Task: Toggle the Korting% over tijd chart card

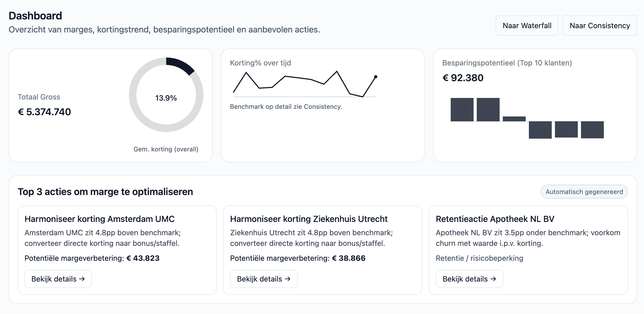Action: (323, 105)
